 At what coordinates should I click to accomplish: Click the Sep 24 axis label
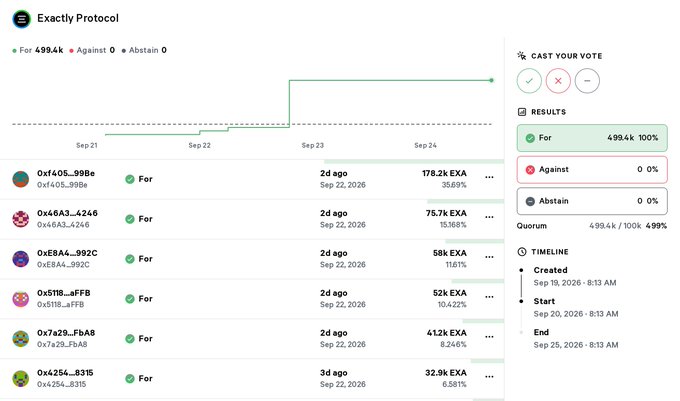[x=425, y=145]
